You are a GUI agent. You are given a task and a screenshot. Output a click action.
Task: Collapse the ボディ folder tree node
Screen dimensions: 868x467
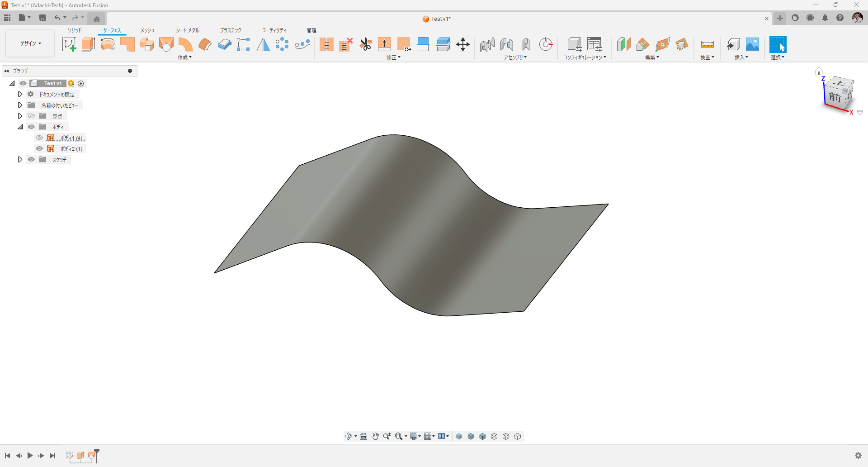pos(20,127)
